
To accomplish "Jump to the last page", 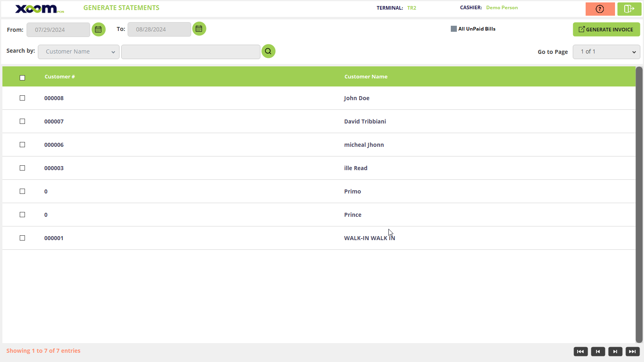I will (632, 352).
